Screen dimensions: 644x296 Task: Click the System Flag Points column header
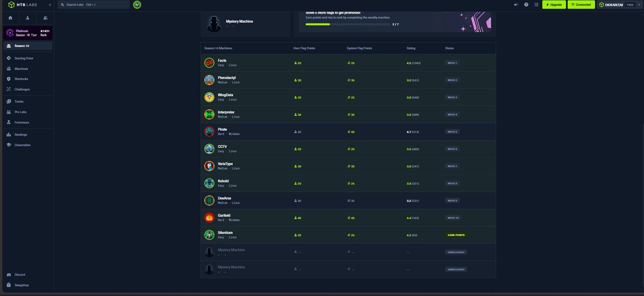point(360,48)
